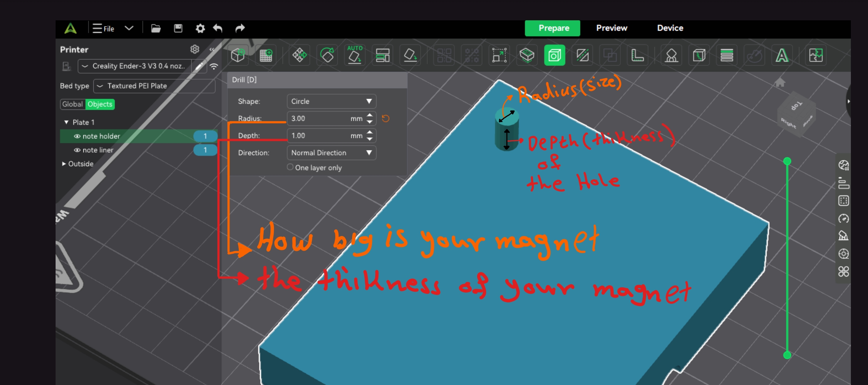Open the printer dropdown Creality Ender-3 V3
Viewport: 868px width, 385px height.
coord(135,66)
